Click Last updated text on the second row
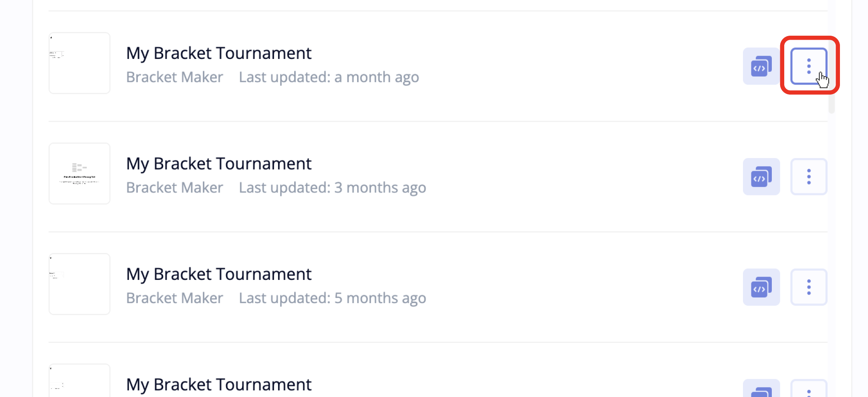Screen dimensions: 868x397 (332, 187)
